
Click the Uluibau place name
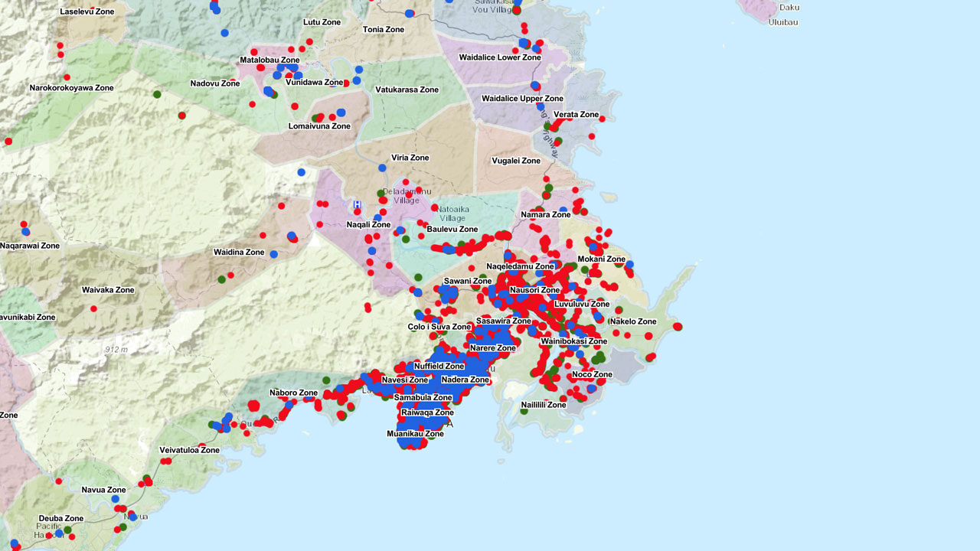(x=783, y=22)
